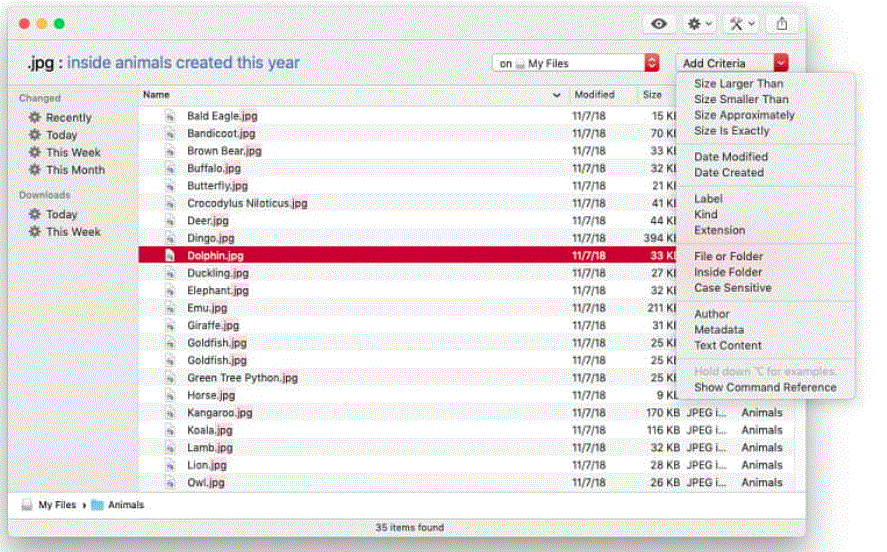This screenshot has width=887, height=552.
Task: Click This Month gear icon under Changed
Action: tap(35, 170)
